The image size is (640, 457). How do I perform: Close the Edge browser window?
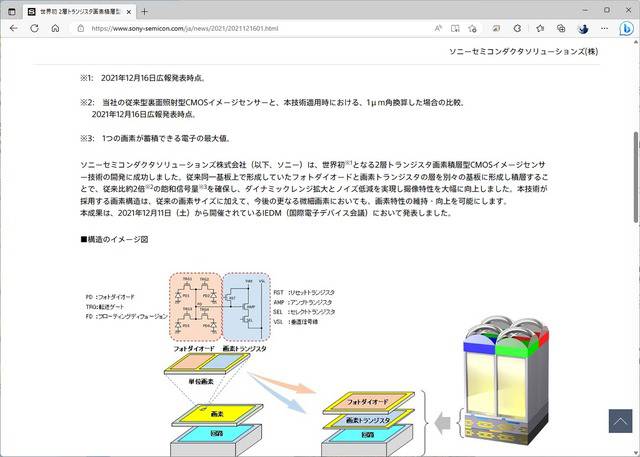(x=629, y=10)
